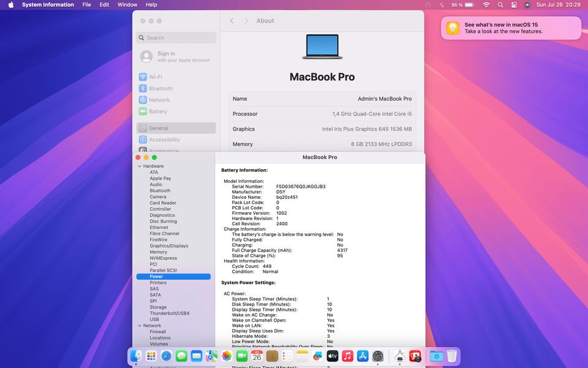Select Audio in Hardware list
The image size is (588, 368).
click(x=156, y=185)
